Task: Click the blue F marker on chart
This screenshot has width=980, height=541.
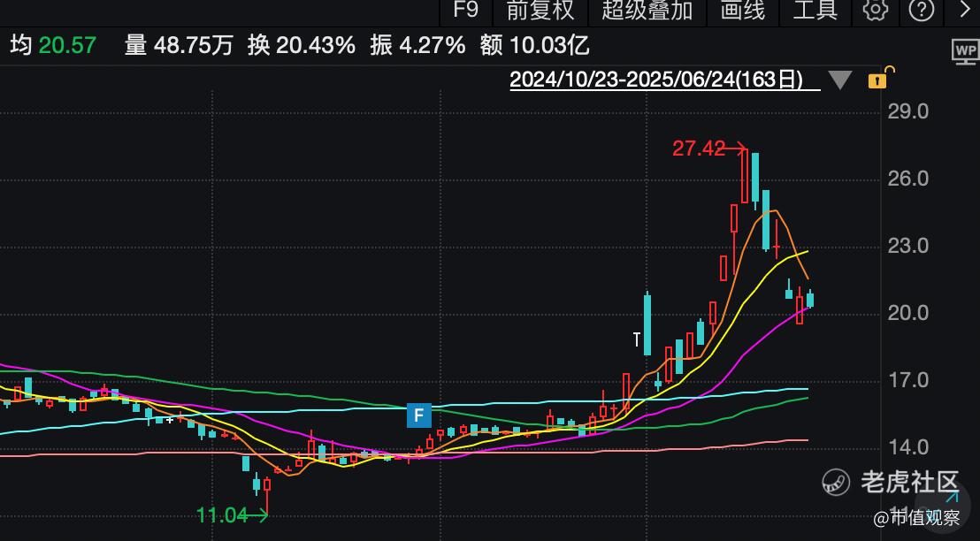Action: click(x=418, y=415)
